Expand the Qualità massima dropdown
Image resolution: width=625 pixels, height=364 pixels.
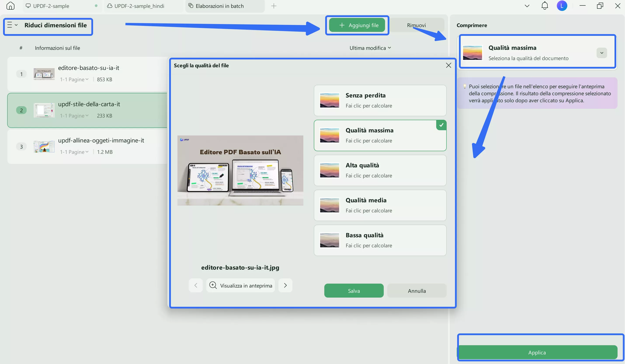click(601, 53)
